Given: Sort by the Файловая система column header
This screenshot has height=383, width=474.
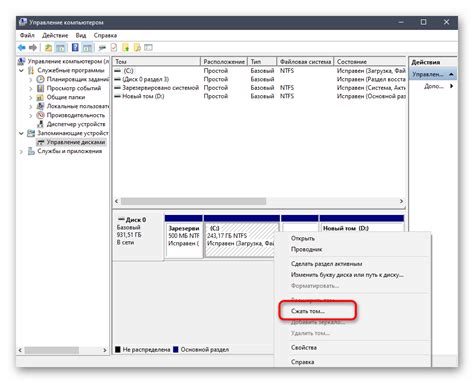Looking at the screenshot, I should (305, 62).
